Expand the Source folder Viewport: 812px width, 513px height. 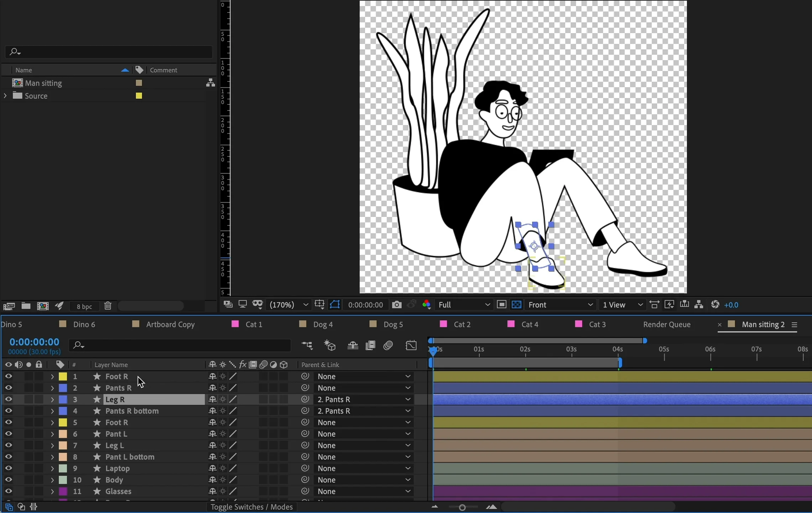5,96
